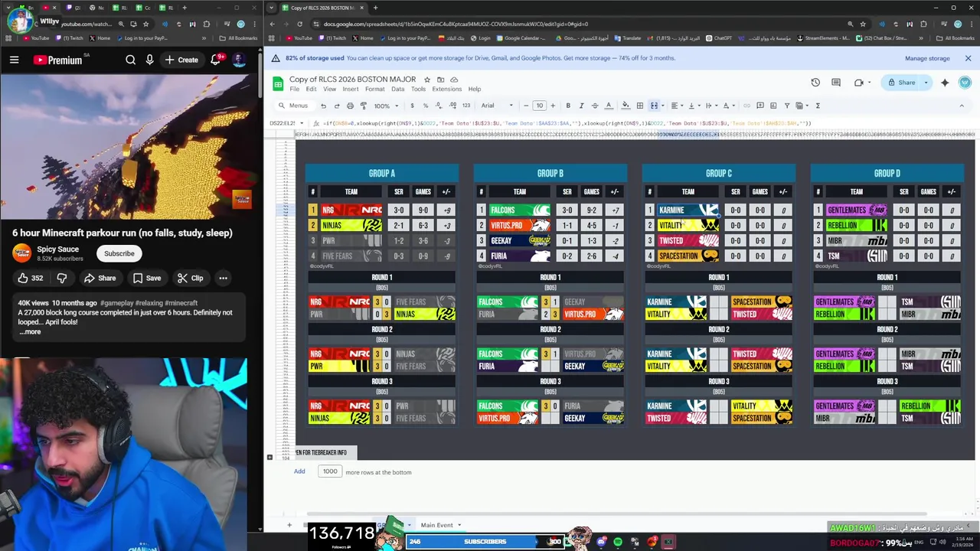980x551 pixels.
Task: Dislike the Minecraft parkour video
Action: 62,278
